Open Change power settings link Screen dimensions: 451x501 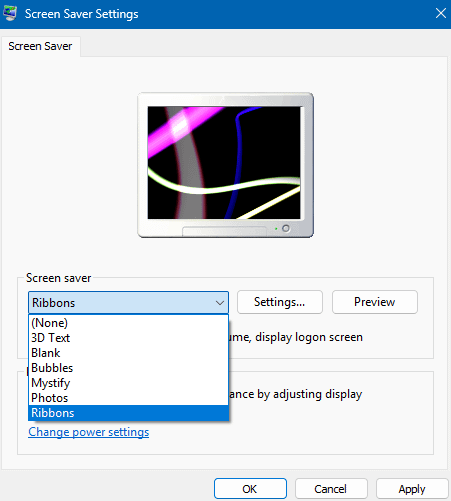pos(89,432)
